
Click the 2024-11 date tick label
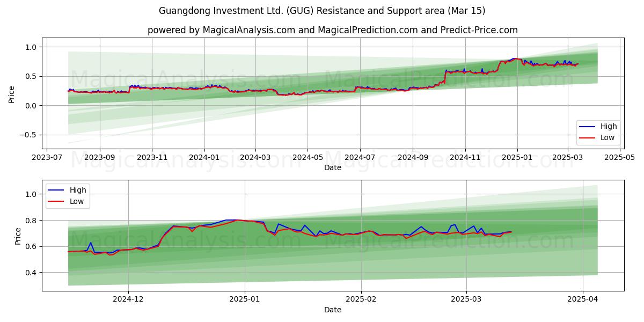465,158
